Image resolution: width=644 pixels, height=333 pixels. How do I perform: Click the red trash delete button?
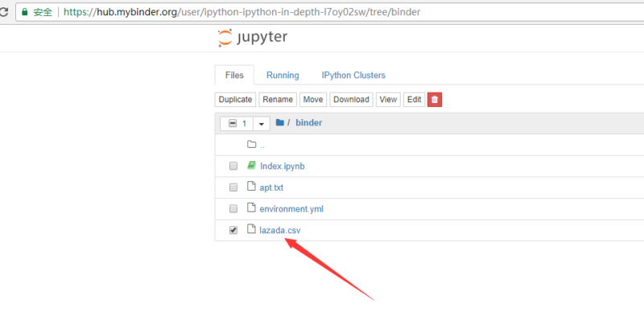tap(435, 100)
